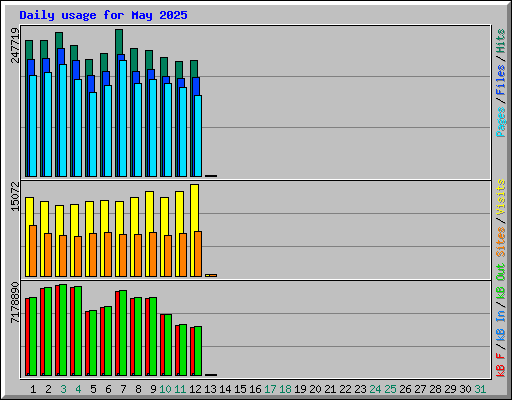Click the day 6 orange sites bar
Image resolution: width=512 pixels, height=400 pixels.
point(108,254)
